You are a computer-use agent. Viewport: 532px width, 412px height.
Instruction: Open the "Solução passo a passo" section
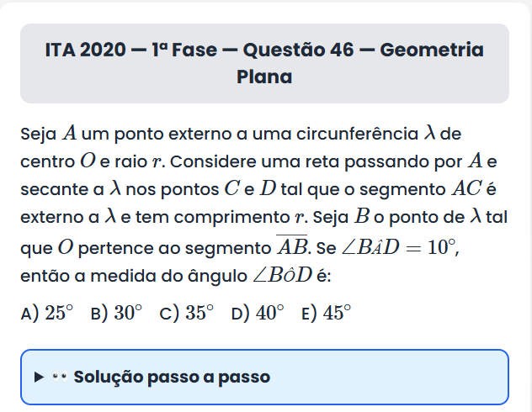coord(172,377)
